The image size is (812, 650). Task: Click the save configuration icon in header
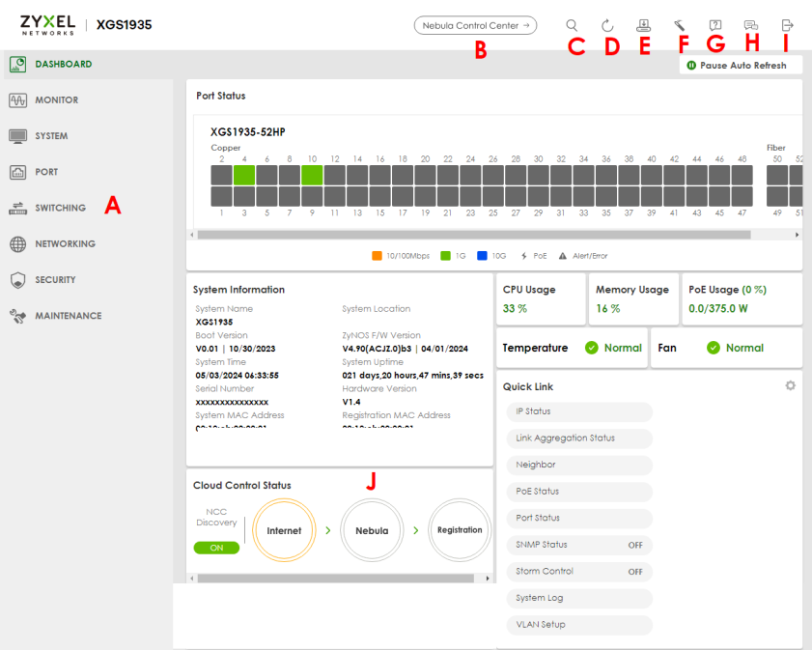pos(644,25)
